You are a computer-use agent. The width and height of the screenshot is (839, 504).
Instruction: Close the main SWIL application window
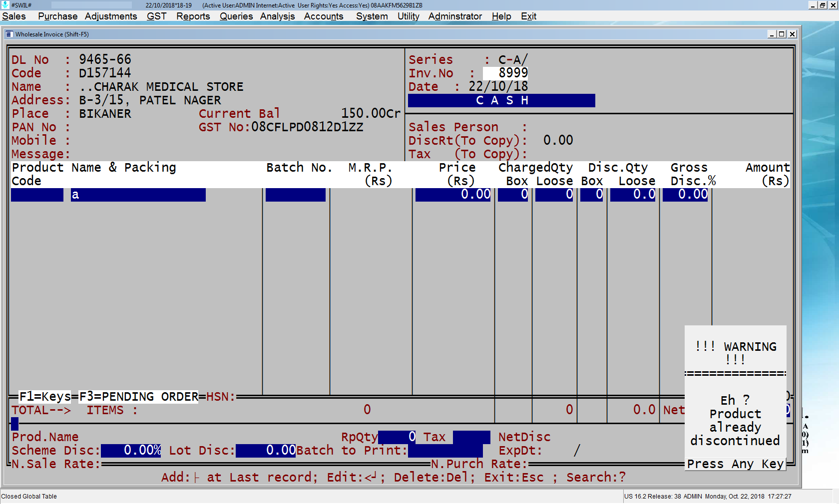[x=833, y=5]
